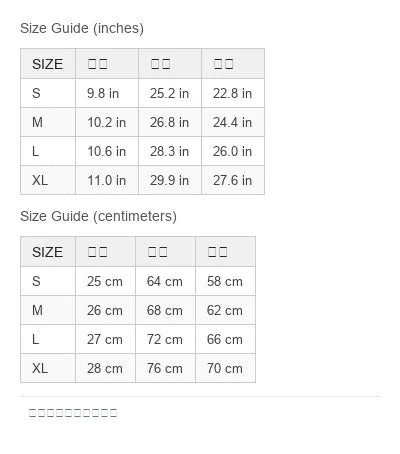Click the XL row label in inches table
400x454 pixels.
(x=48, y=180)
